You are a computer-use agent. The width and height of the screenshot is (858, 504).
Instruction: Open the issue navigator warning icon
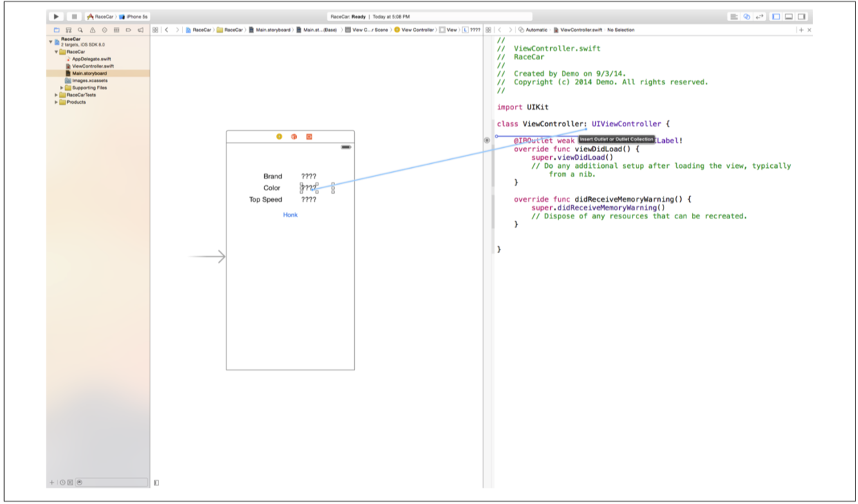point(93,30)
